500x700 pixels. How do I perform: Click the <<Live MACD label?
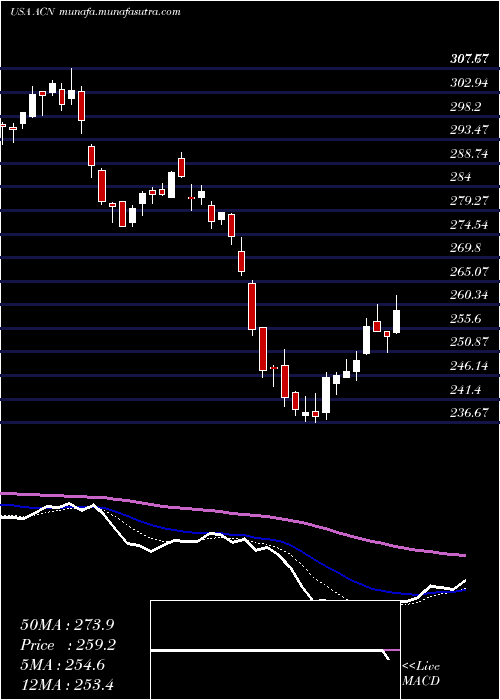[421, 674]
